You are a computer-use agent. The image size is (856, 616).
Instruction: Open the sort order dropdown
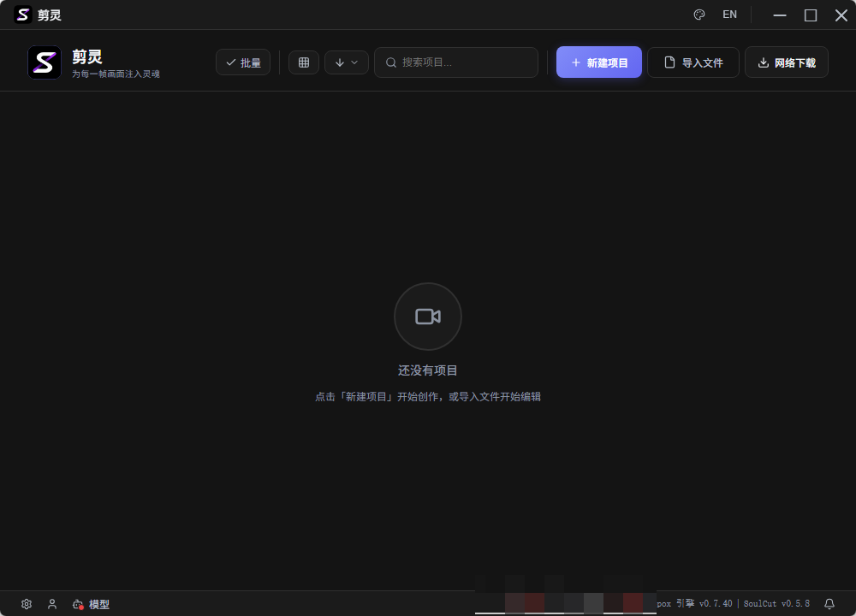(347, 62)
